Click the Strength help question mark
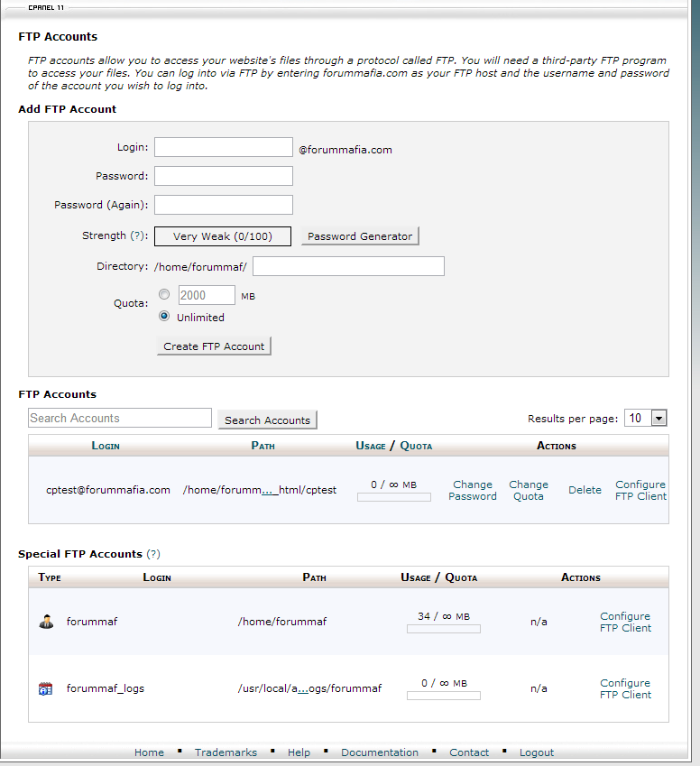 pyautogui.click(x=138, y=235)
